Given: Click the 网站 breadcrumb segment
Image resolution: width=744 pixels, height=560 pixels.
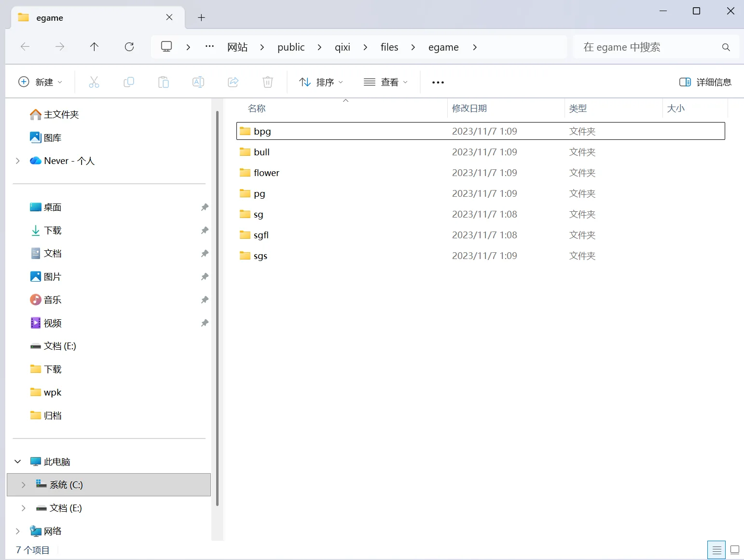Looking at the screenshot, I should (x=237, y=47).
